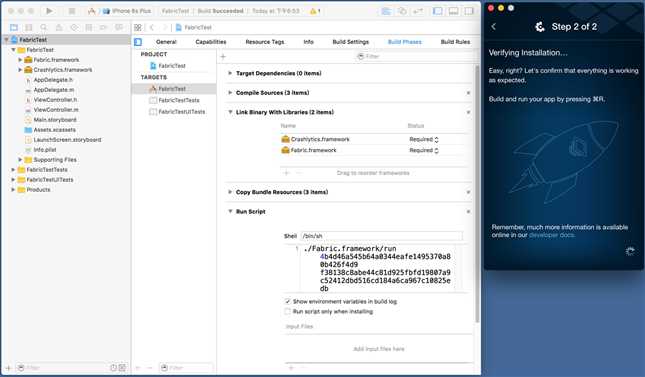Expand Target Dependencies section
645x377 pixels.
click(230, 73)
